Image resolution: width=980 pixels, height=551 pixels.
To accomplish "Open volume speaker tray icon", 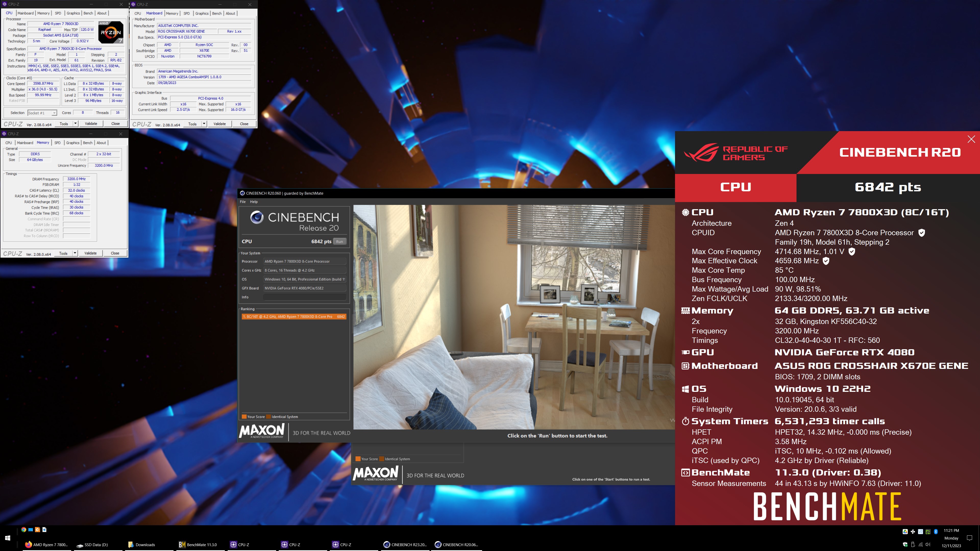I will (x=928, y=545).
